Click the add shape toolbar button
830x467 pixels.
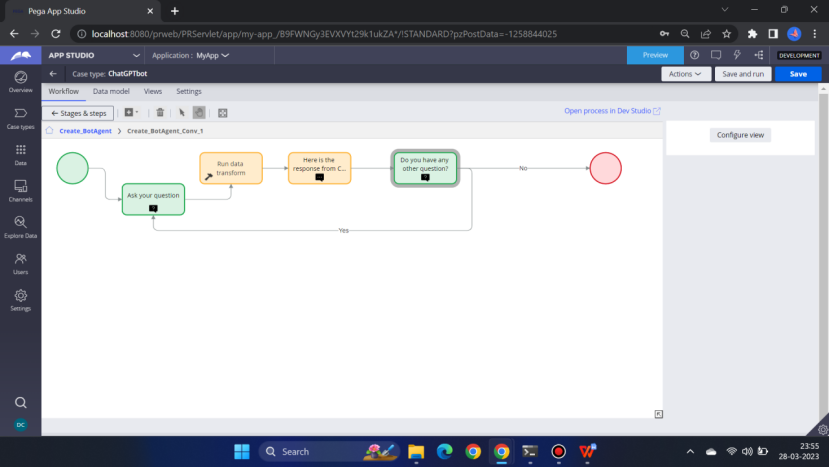tap(131, 113)
